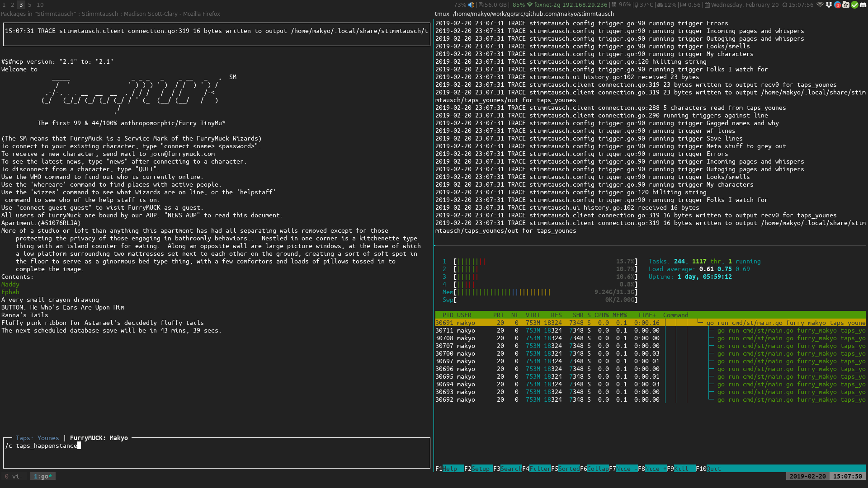Click the Uptime value in htop

[x=704, y=277]
